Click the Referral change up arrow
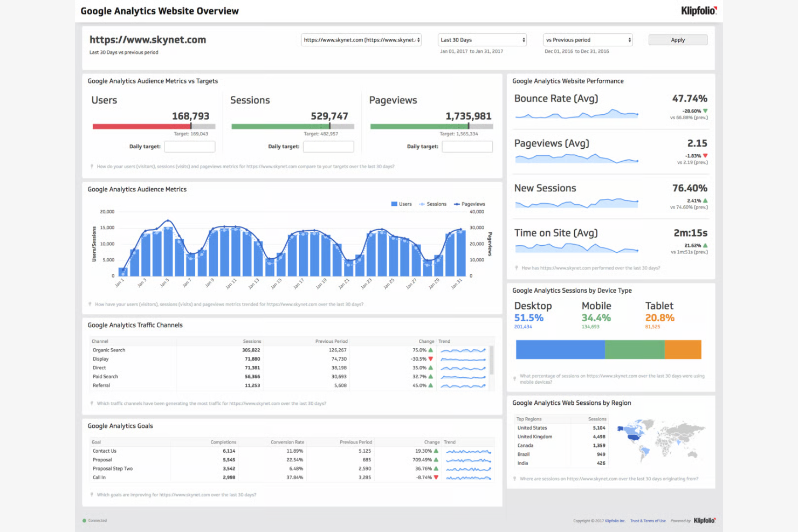The width and height of the screenshot is (798, 532). [x=430, y=385]
